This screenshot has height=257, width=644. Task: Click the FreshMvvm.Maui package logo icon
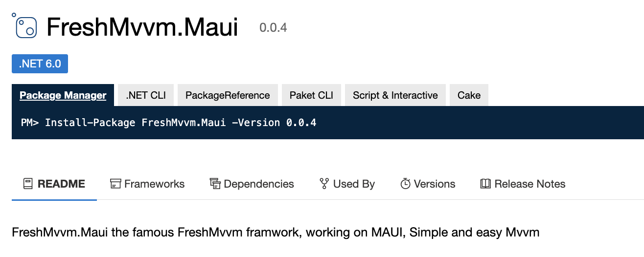click(x=24, y=25)
